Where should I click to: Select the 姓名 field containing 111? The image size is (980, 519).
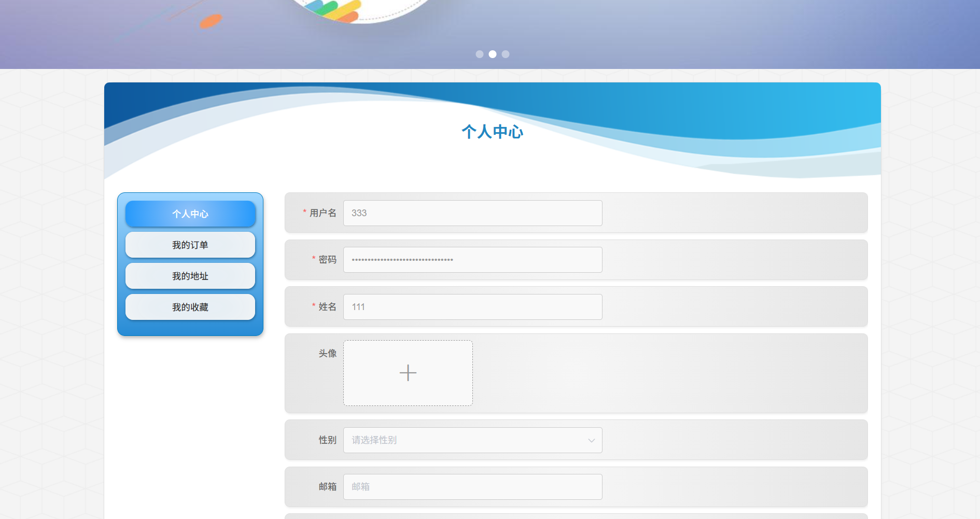(473, 306)
